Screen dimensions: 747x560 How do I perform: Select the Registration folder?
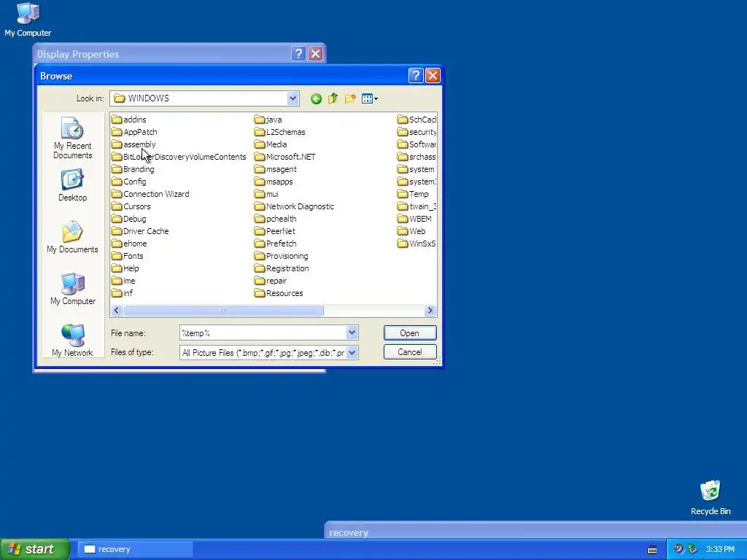pyautogui.click(x=282, y=268)
